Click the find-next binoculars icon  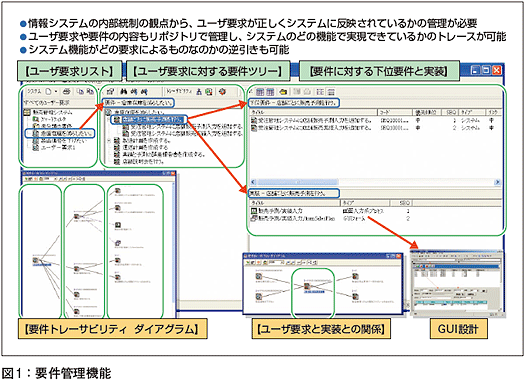click(134, 91)
